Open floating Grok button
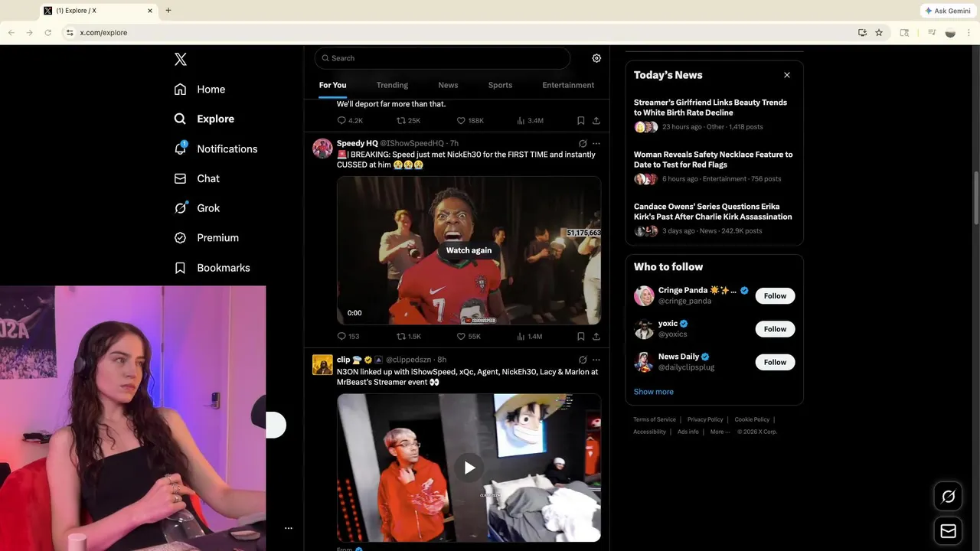Screen dimensions: 980x551 click(x=948, y=497)
